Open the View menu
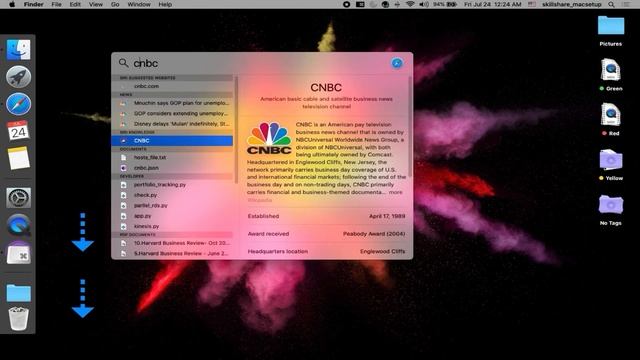This screenshot has width=640, height=360. tap(96, 4)
